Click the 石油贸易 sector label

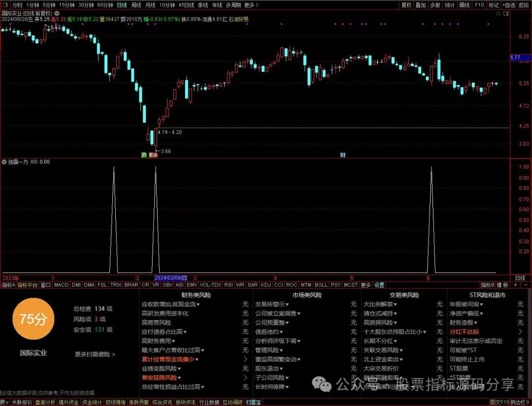238,19
